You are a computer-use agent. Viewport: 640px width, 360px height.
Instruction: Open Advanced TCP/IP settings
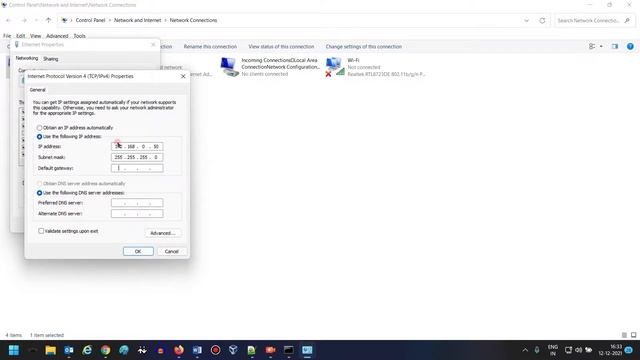(x=163, y=233)
